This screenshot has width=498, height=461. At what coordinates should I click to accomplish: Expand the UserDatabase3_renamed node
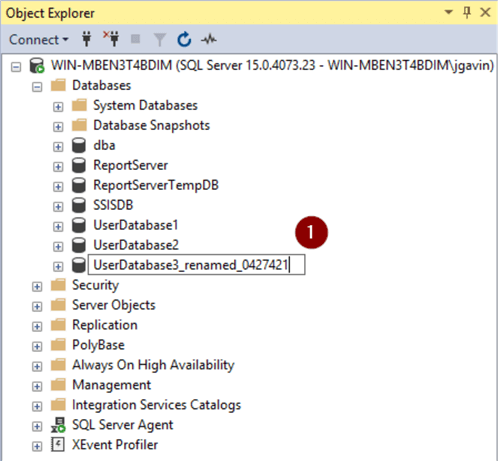pos(58,267)
